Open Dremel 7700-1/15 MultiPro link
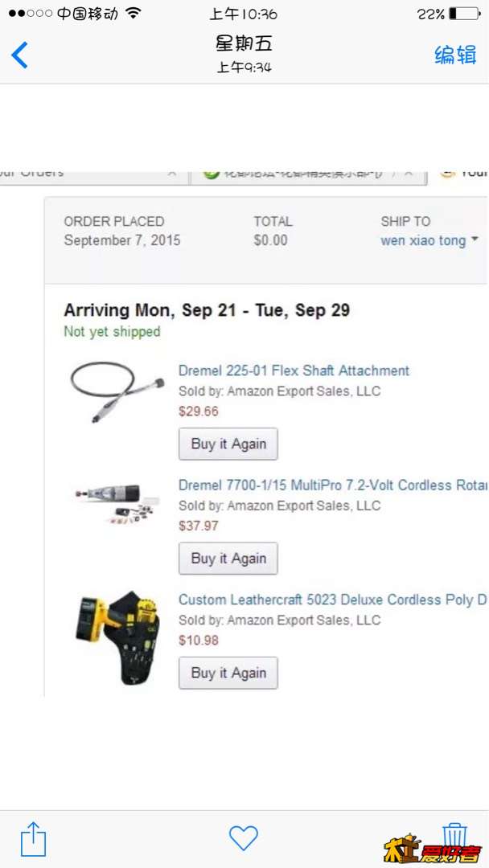The height and width of the screenshot is (868, 489). pyautogui.click(x=333, y=485)
